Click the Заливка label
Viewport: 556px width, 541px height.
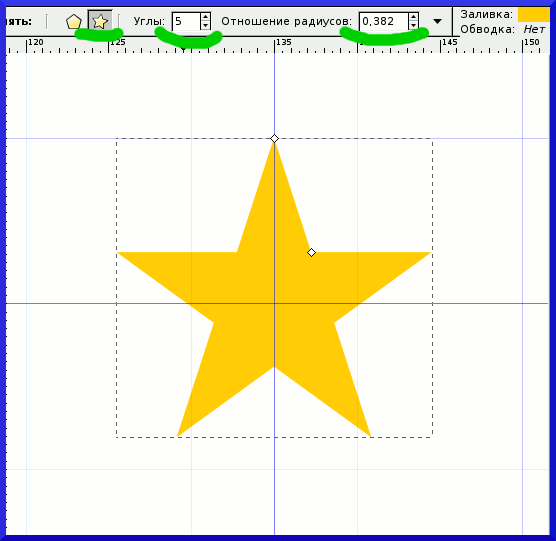pyautogui.click(x=486, y=15)
